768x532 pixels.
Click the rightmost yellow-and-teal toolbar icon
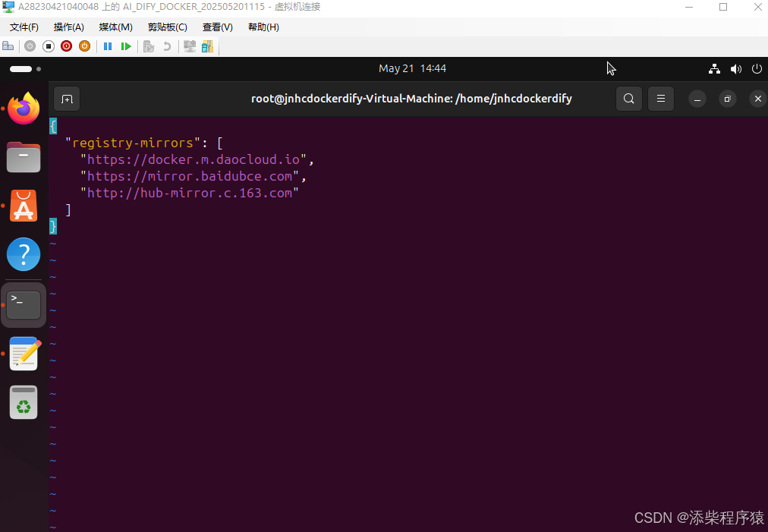(208, 46)
